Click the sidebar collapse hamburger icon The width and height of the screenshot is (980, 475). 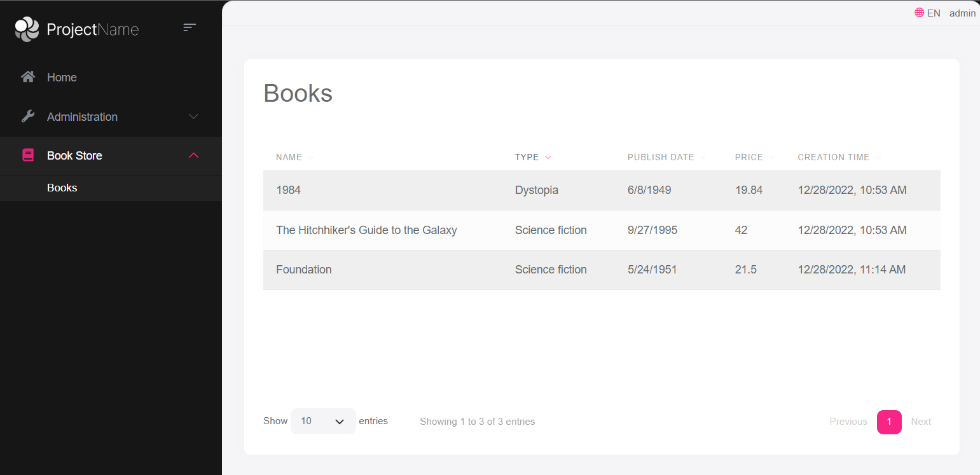point(190,27)
